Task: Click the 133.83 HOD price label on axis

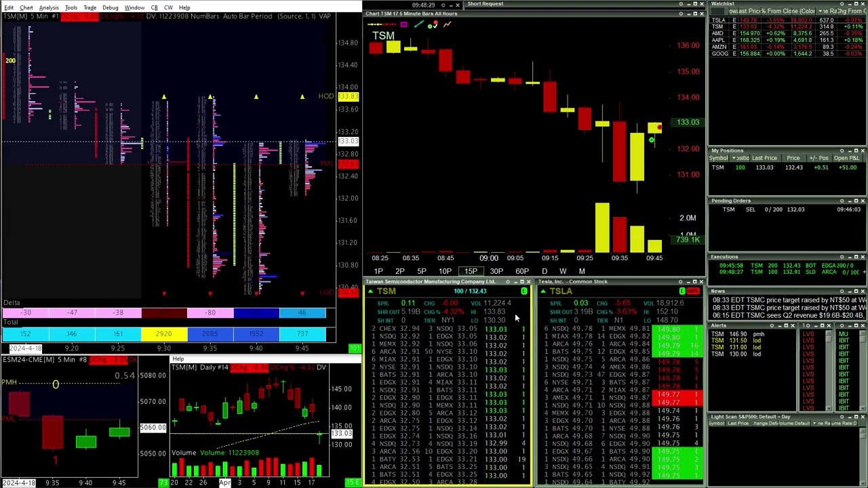Action: point(348,97)
